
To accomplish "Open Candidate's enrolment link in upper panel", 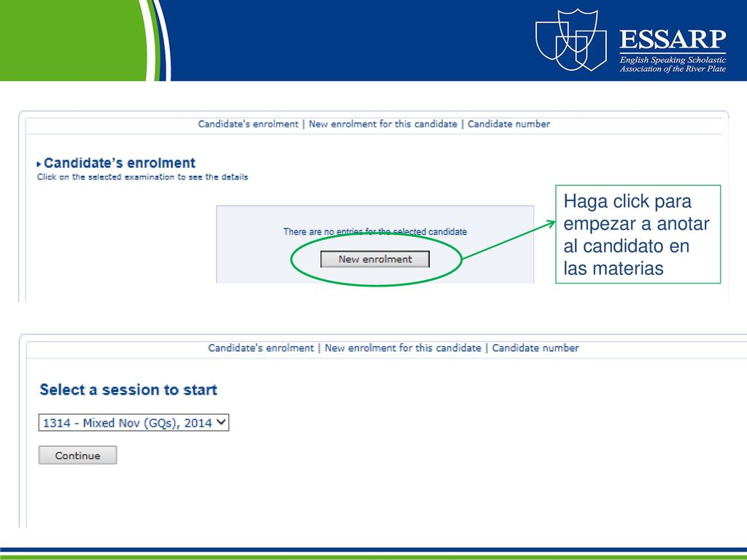I will tap(248, 124).
